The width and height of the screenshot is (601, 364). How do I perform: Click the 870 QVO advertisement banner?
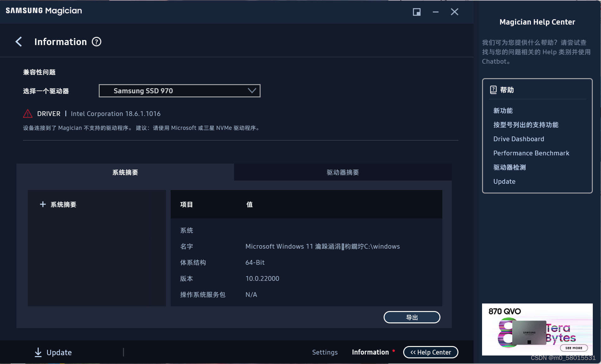(537, 329)
